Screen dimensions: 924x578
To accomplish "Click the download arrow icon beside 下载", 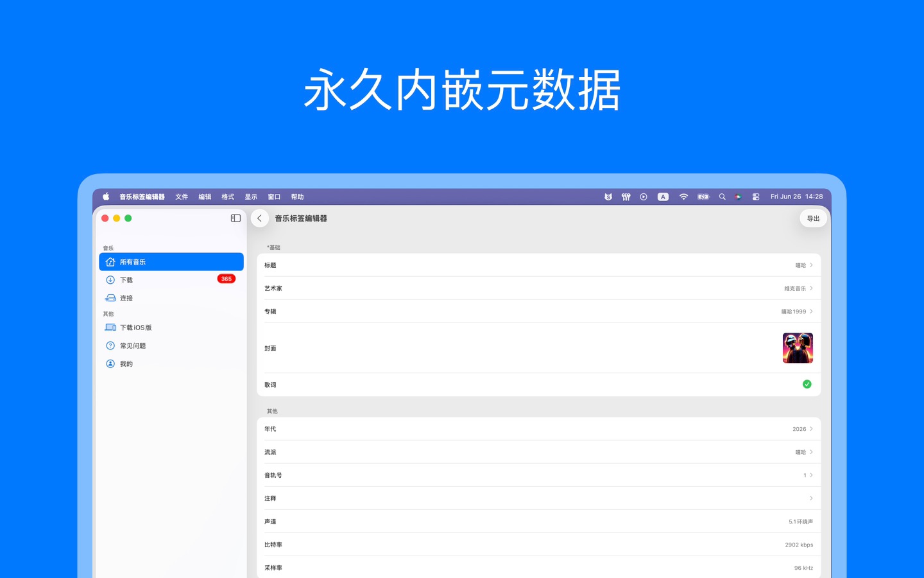I will pyautogui.click(x=110, y=280).
